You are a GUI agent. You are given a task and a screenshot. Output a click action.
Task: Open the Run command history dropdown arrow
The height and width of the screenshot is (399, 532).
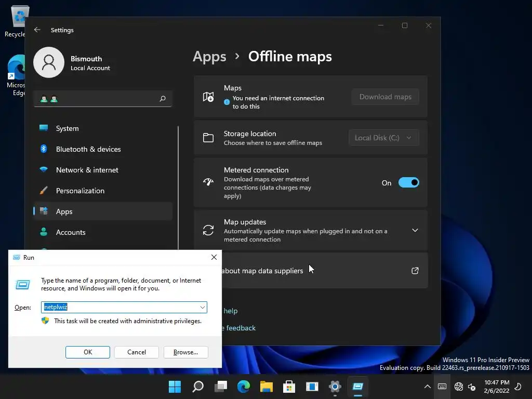pos(203,308)
